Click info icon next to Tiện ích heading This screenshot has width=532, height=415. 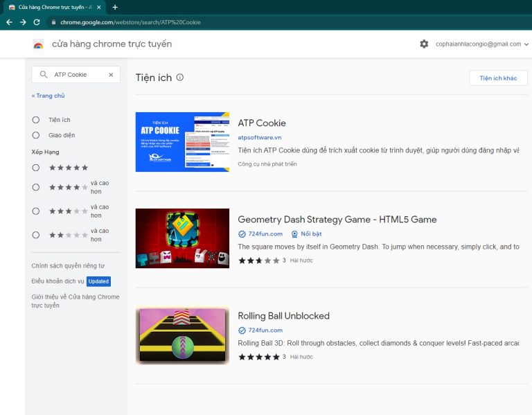[180, 78]
